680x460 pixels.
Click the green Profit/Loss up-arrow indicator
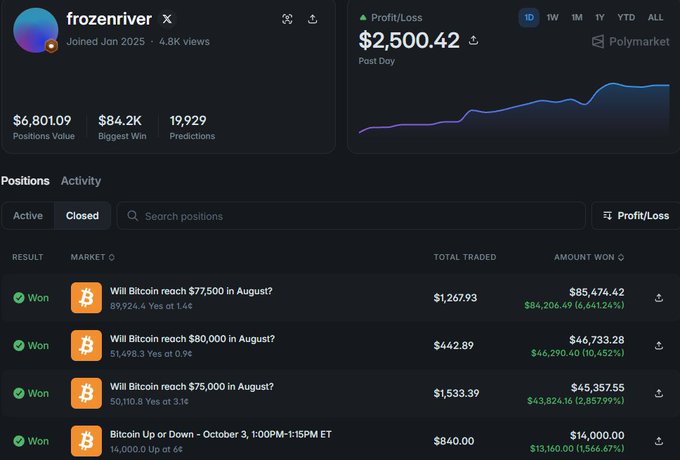pos(363,18)
